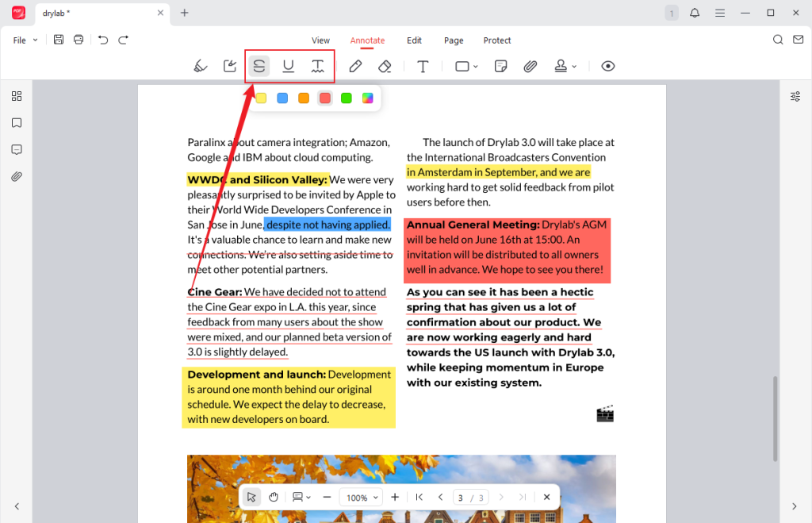The height and width of the screenshot is (523, 812).
Task: Open the Pencil drawing tool
Action: coord(355,66)
